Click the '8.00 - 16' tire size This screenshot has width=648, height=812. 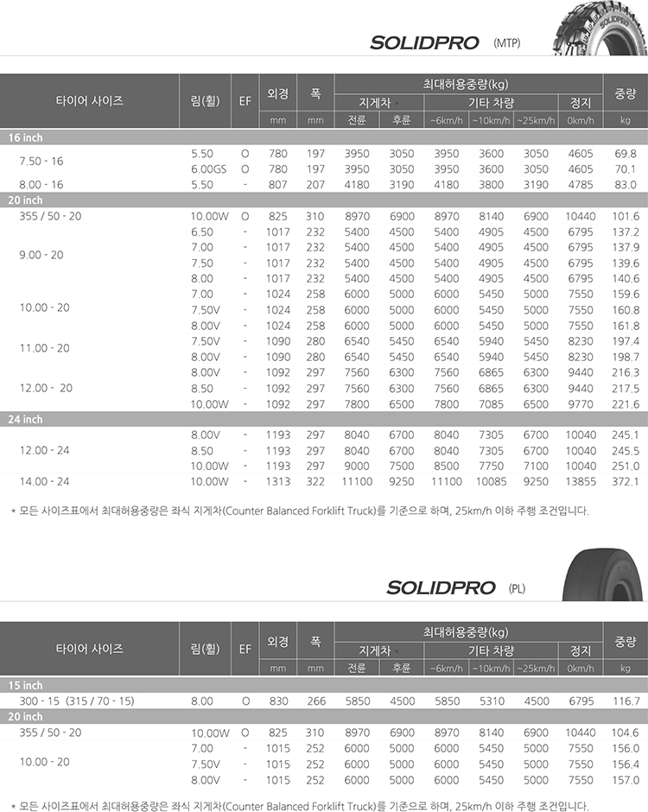[41, 184]
